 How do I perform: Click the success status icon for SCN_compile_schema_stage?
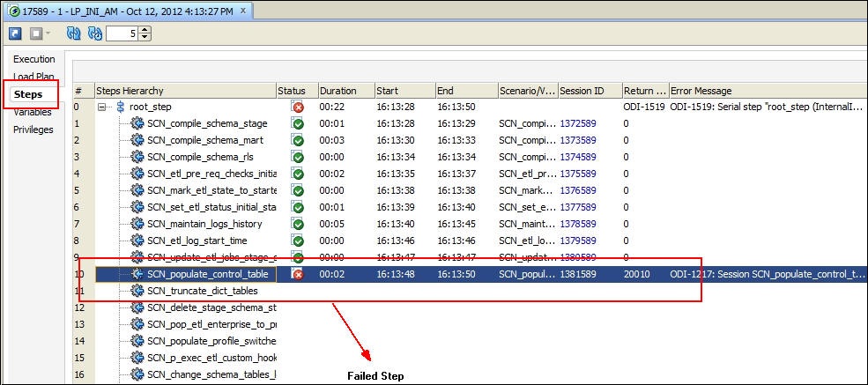(298, 123)
